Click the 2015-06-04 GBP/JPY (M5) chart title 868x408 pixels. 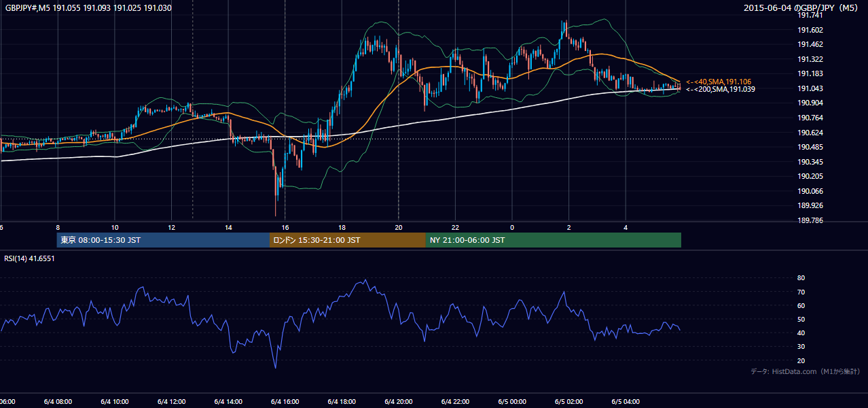click(801, 8)
